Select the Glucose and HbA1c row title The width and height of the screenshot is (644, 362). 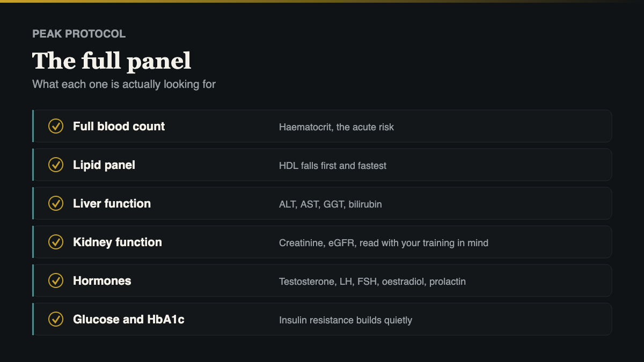click(x=129, y=320)
